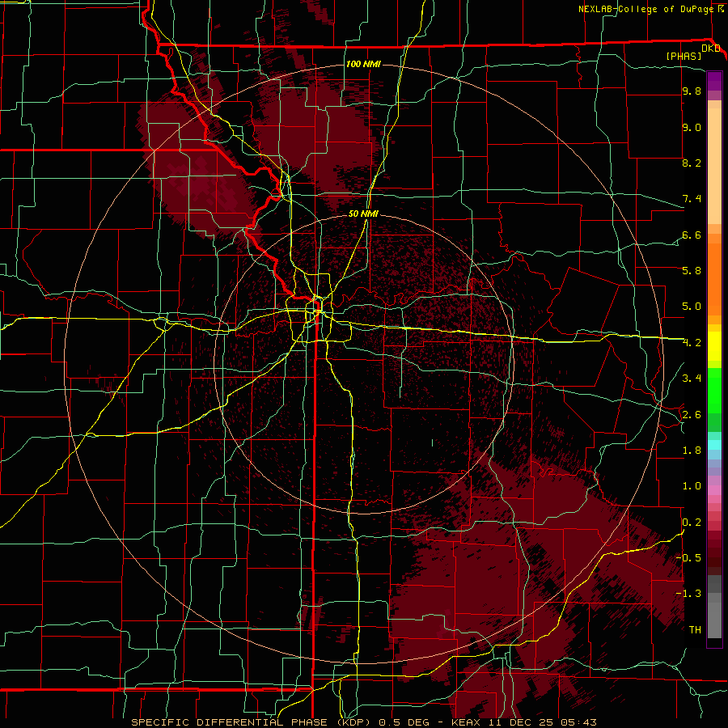Click the 6.6 legend scale value
The width and height of the screenshot is (728, 728).
point(692,235)
